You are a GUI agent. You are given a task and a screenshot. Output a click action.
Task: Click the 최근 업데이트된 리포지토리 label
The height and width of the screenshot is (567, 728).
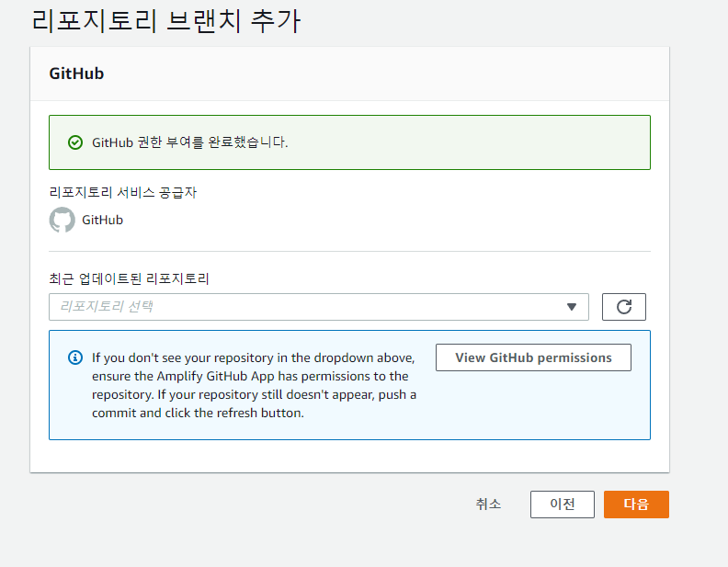[129, 278]
